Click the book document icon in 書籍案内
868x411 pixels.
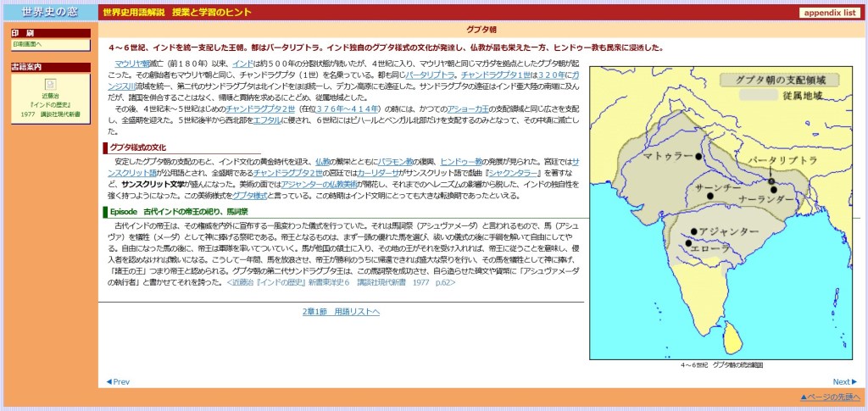[x=51, y=84]
